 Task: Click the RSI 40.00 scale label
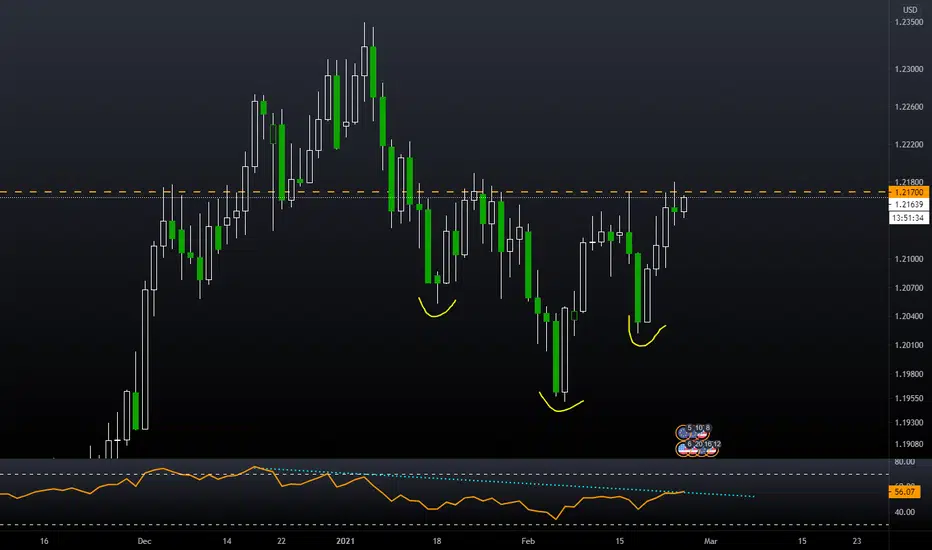click(904, 512)
